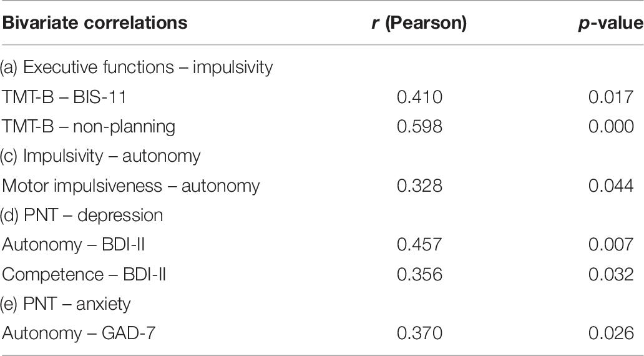
Task: Select the Autonomy – GAD-7 row label
Action: pos(79,334)
